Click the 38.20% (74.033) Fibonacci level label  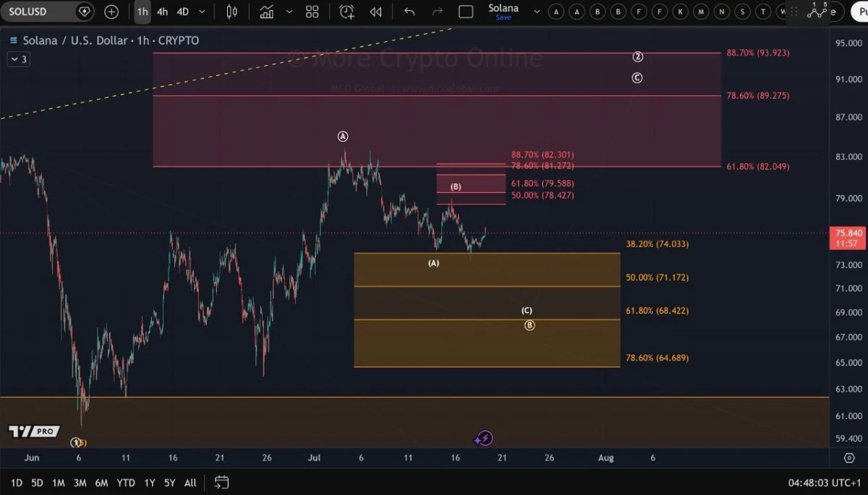[x=658, y=244]
